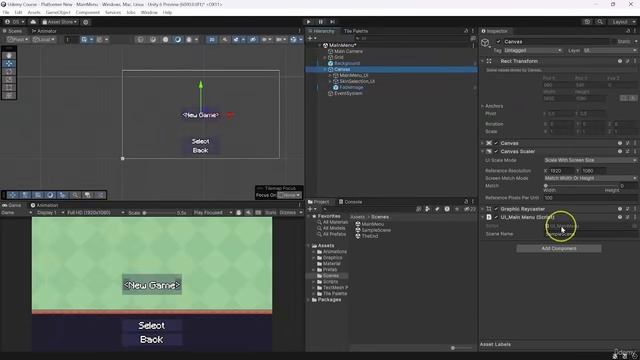The width and height of the screenshot is (640, 360).
Task: Open the Rect Transform help icon
Action: tap(620, 61)
